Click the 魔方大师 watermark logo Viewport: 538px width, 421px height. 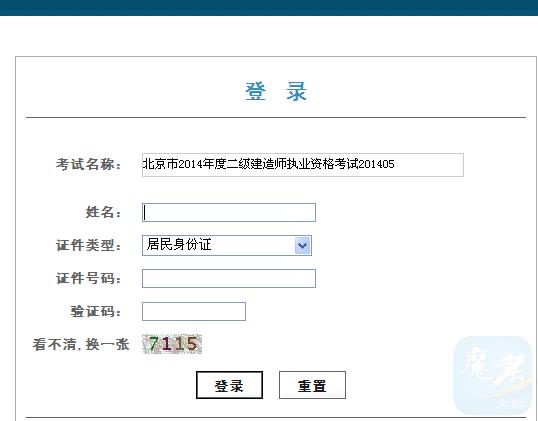pyautogui.click(x=493, y=375)
